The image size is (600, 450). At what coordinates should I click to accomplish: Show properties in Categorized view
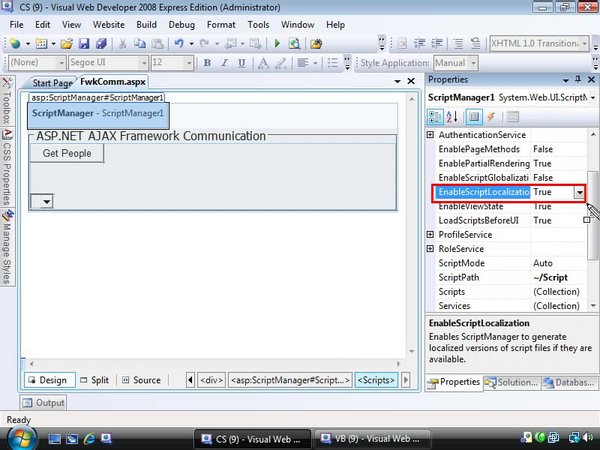pos(435,117)
